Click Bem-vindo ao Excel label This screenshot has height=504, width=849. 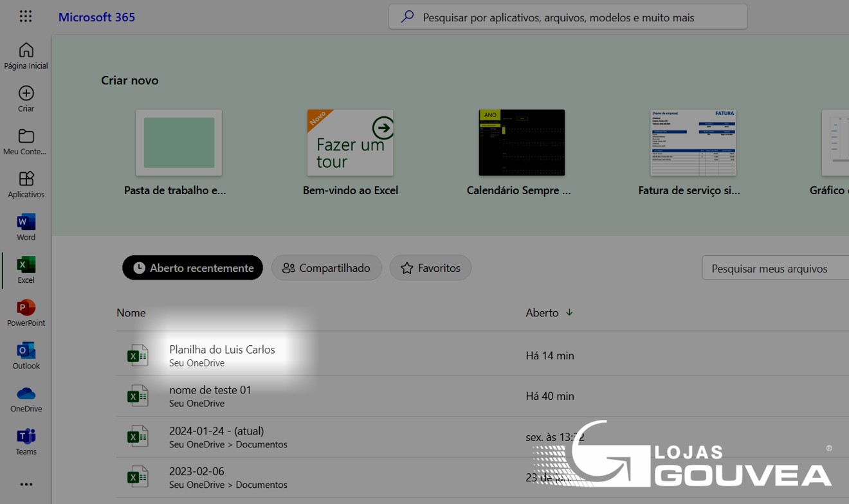pos(351,190)
